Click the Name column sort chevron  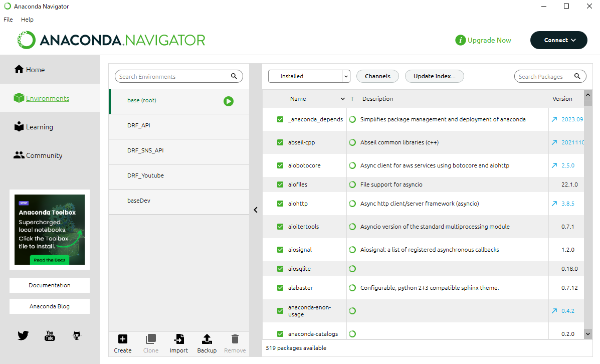click(x=343, y=99)
